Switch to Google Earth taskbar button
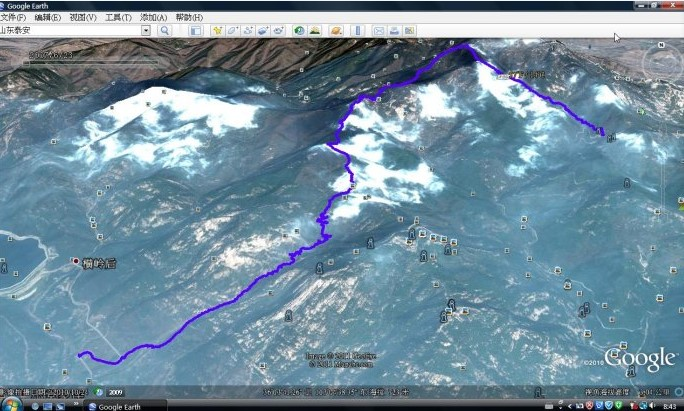 point(125,406)
